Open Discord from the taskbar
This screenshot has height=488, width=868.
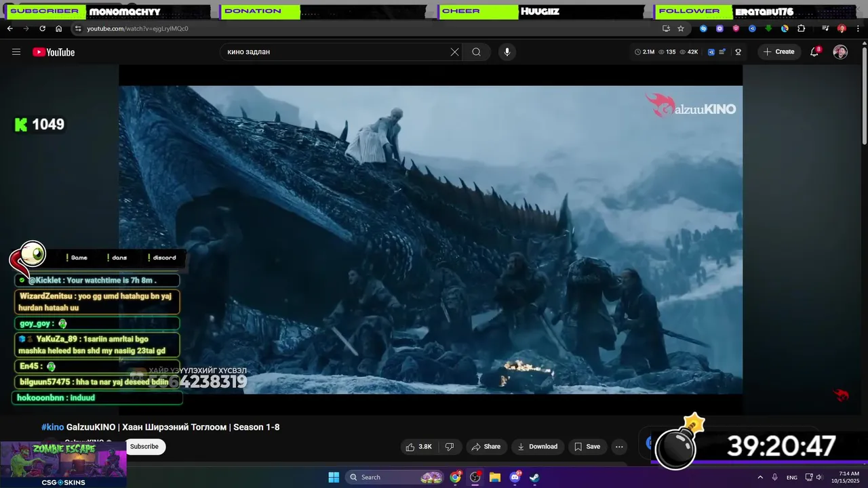tap(515, 477)
